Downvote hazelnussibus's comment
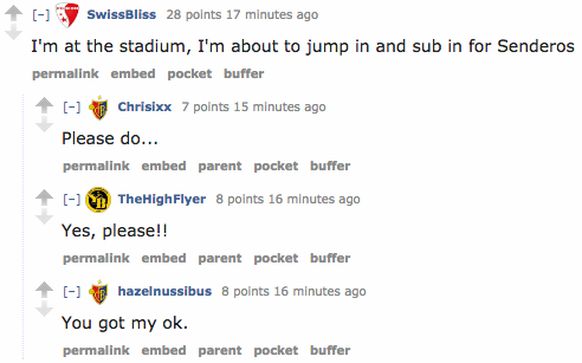 tap(44, 308)
